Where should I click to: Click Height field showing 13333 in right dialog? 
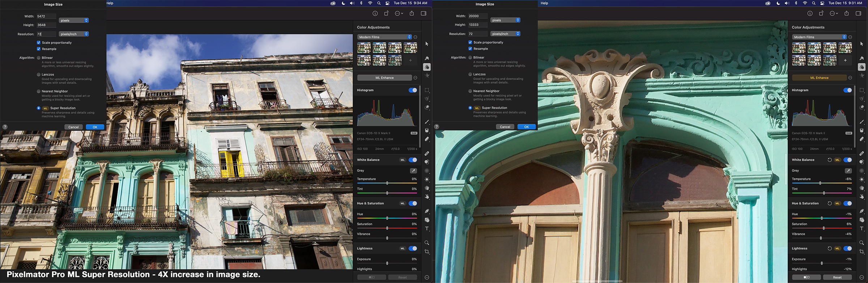coord(477,25)
